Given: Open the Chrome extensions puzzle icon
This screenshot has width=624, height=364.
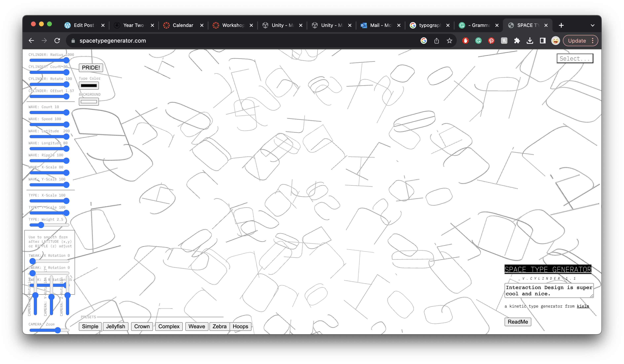Looking at the screenshot, I should (x=517, y=41).
